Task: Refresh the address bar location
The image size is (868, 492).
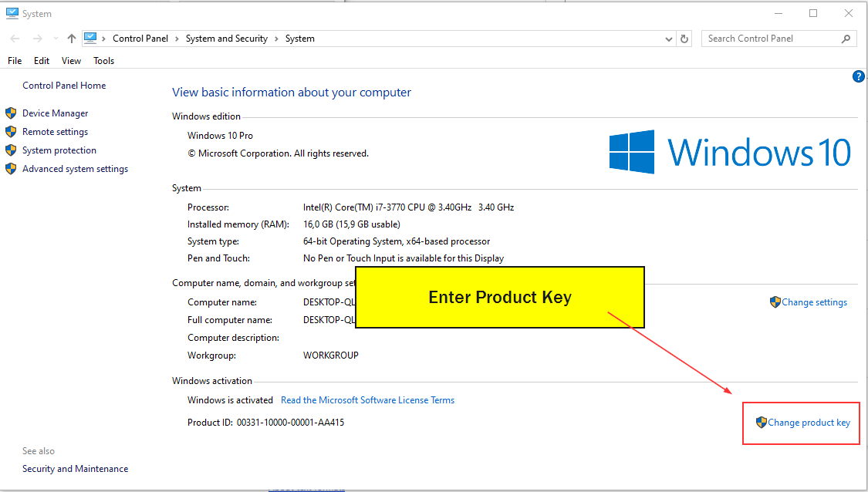Action: click(x=684, y=39)
